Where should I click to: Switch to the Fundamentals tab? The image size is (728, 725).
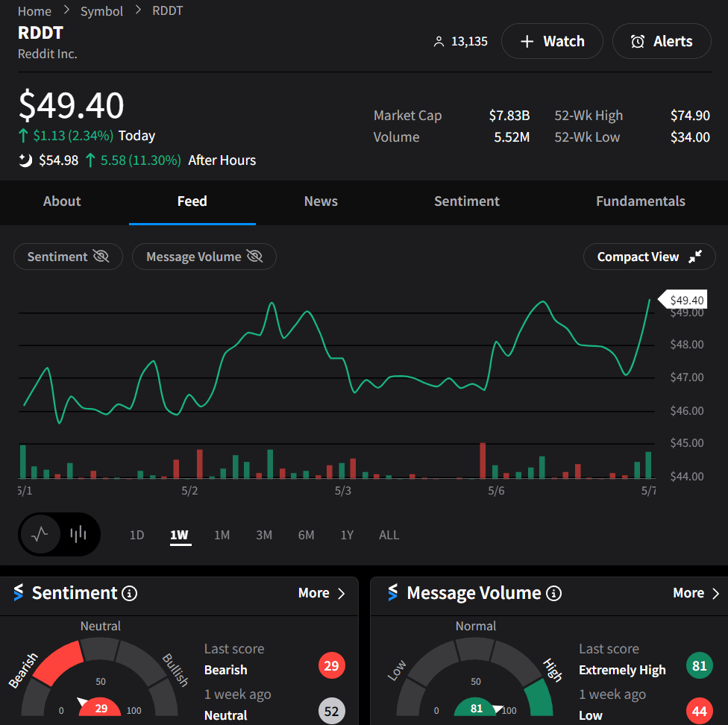[x=640, y=201]
